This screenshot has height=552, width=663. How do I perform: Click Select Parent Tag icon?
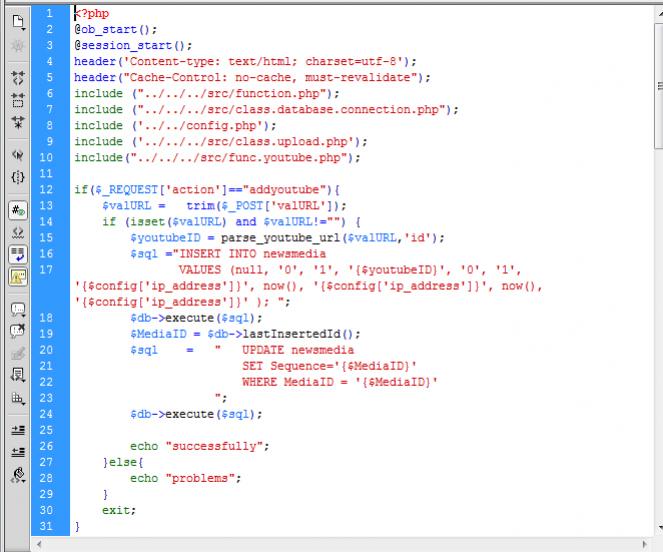coord(18,155)
